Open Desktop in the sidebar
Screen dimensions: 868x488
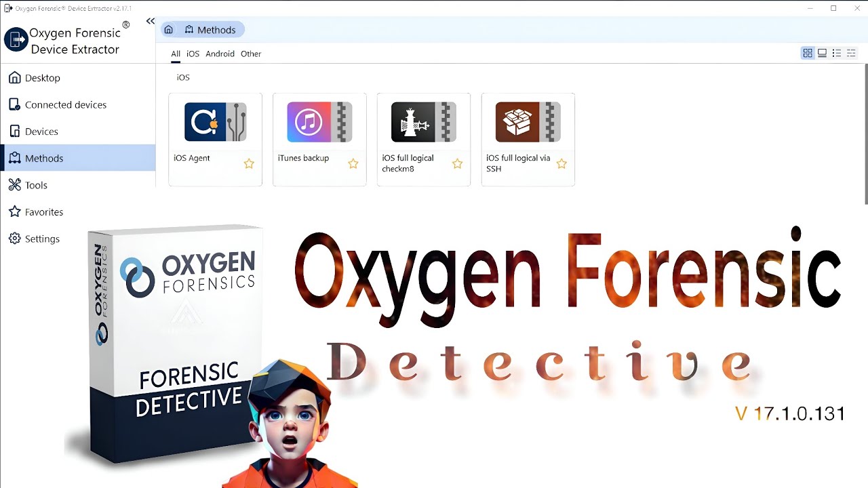click(x=78, y=78)
